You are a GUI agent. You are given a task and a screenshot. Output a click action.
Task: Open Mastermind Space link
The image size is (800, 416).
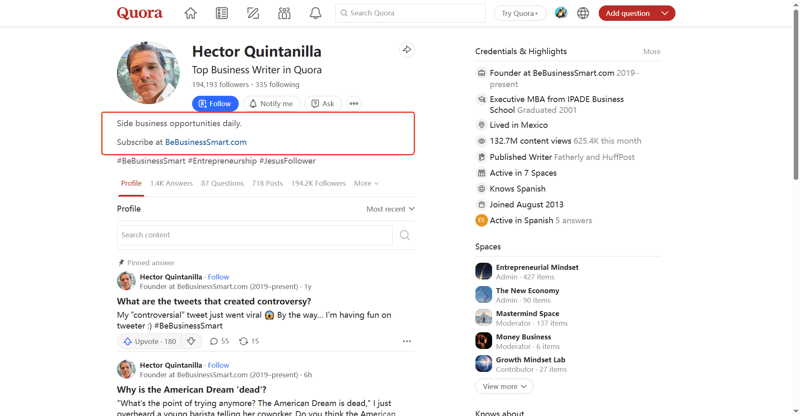coord(528,313)
